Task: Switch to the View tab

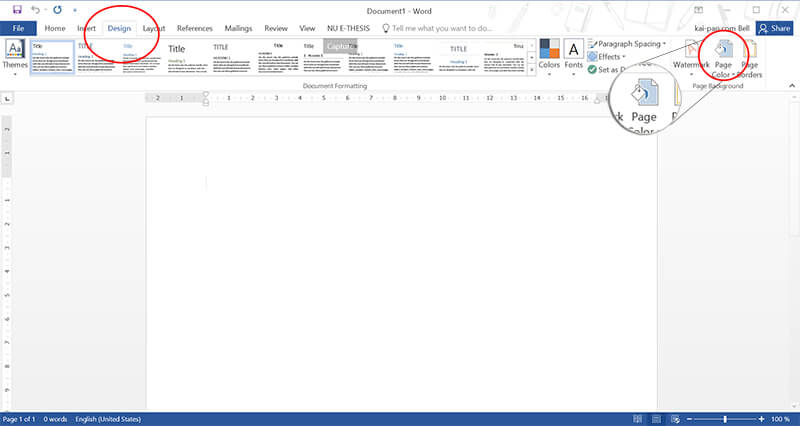Action: click(307, 28)
